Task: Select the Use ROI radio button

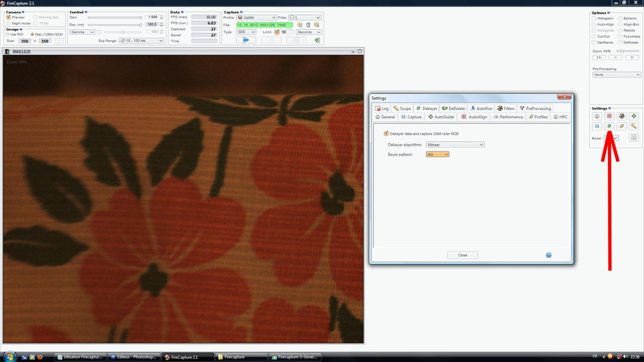Action: (x=8, y=35)
